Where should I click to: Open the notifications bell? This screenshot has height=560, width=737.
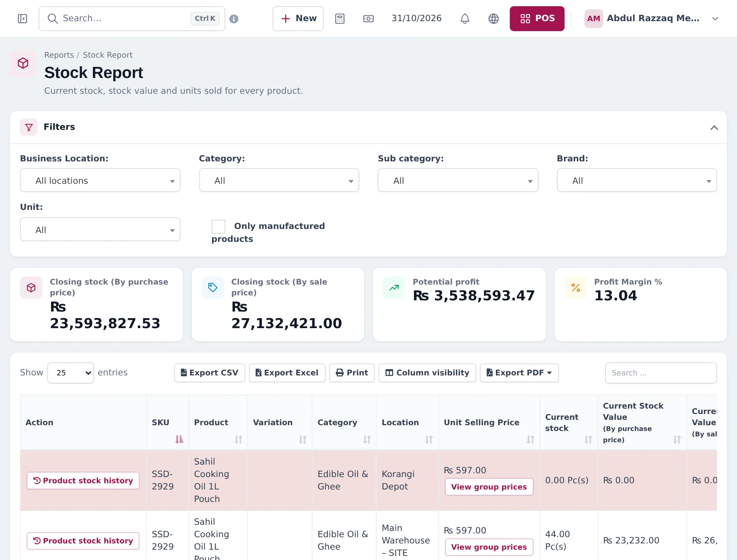(x=465, y=19)
